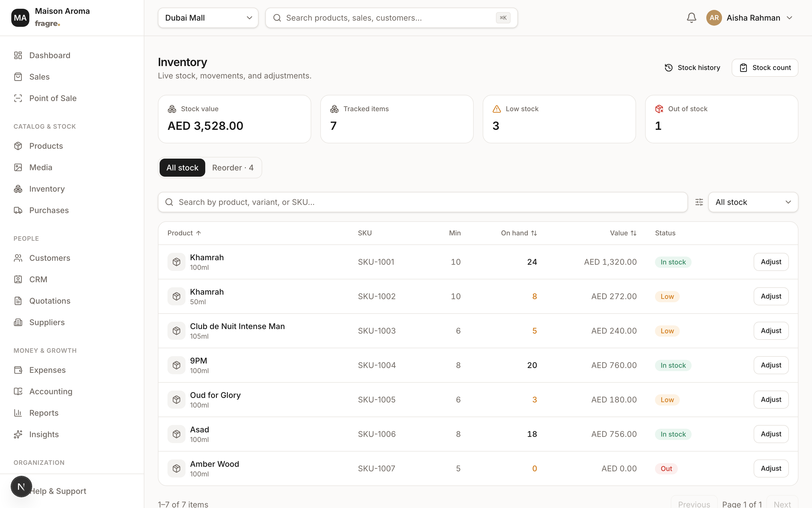Click the round N badge icon
The width and height of the screenshot is (812, 508).
(x=21, y=487)
